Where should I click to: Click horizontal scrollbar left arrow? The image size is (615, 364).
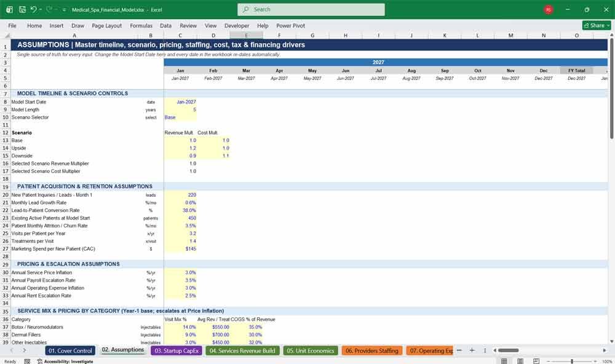coord(494,350)
